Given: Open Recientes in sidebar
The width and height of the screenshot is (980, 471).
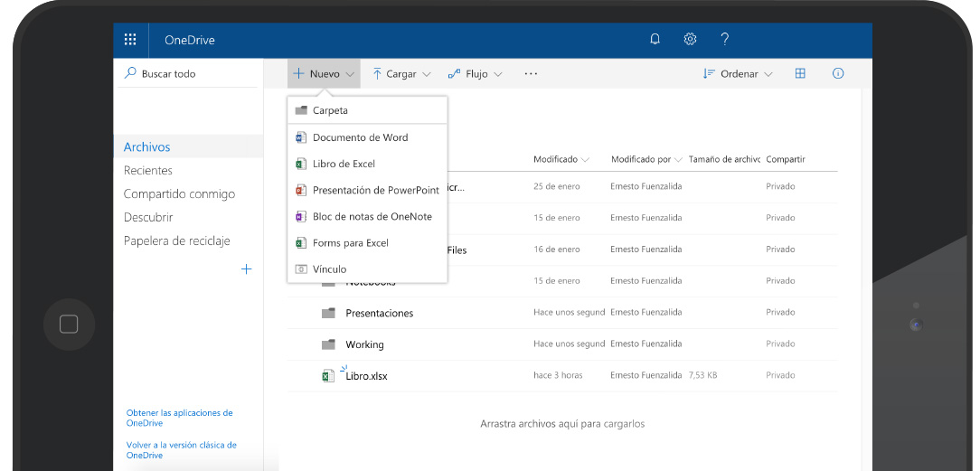Looking at the screenshot, I should point(148,171).
